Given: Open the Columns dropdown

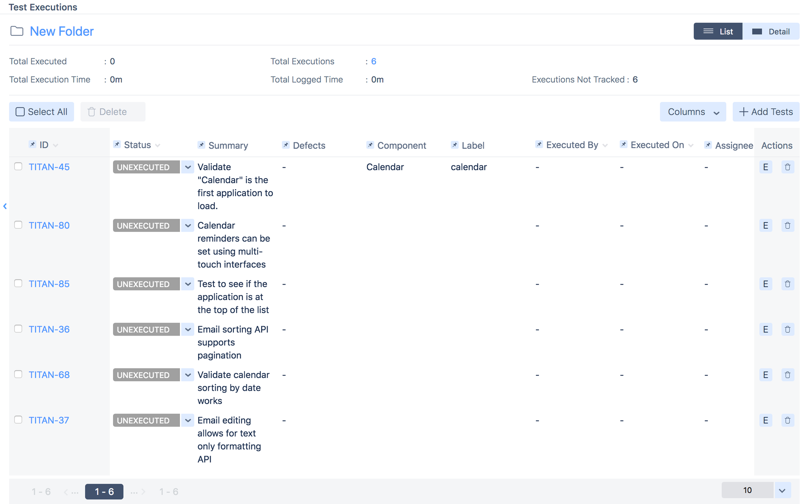Looking at the screenshot, I should (693, 112).
